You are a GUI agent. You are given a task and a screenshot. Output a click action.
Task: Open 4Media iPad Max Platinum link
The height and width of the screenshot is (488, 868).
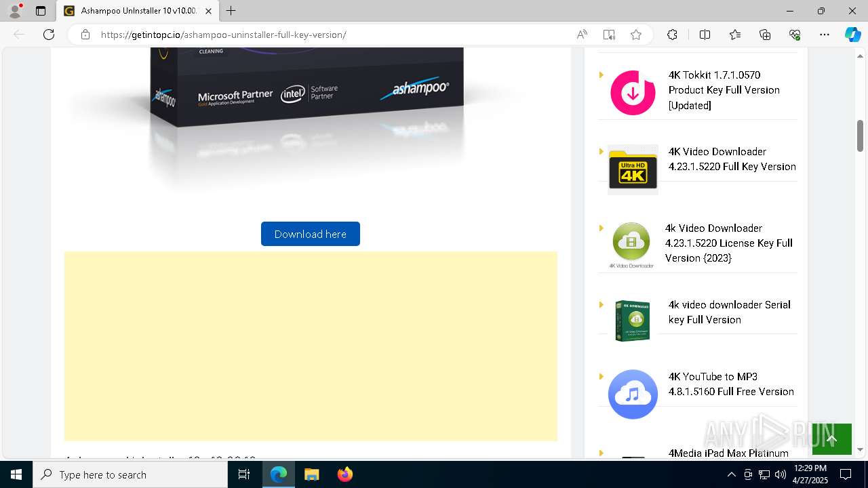(x=728, y=453)
